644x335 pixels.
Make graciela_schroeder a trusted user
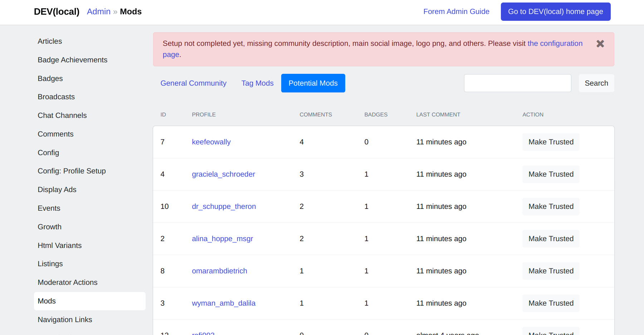tap(551, 174)
